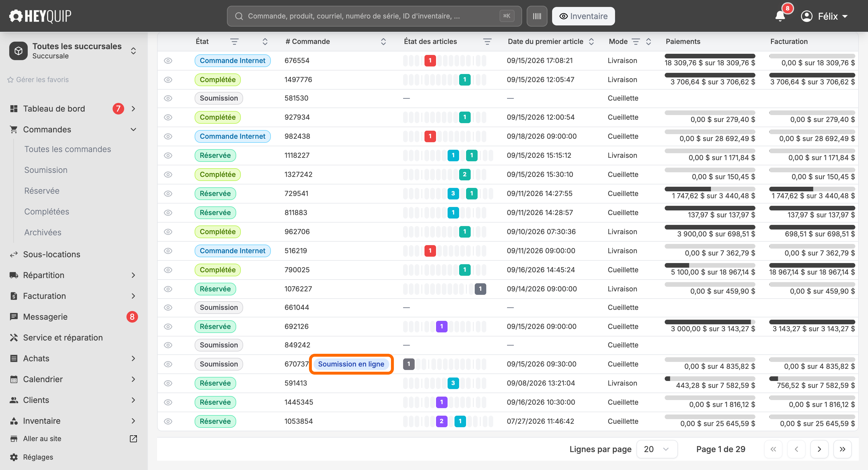Click the HEYQUIP logo
The height and width of the screenshot is (470, 868).
(x=40, y=16)
